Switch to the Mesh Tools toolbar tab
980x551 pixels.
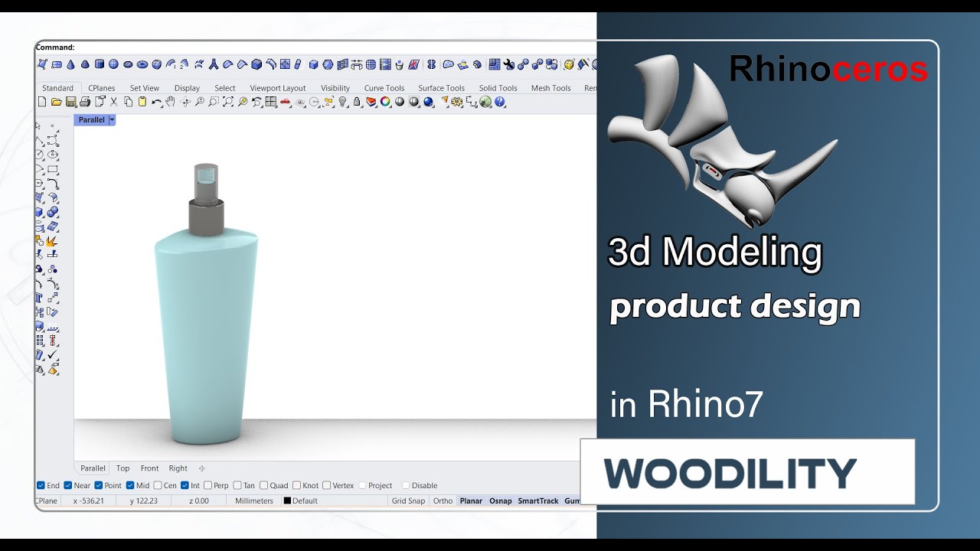coord(551,88)
